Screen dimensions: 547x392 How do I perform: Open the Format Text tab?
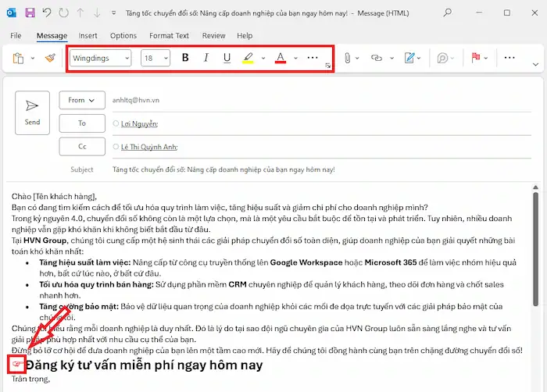(x=169, y=36)
